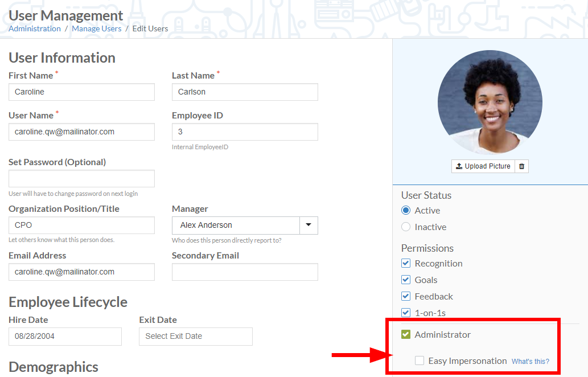Click the Organization Position/Title field
Screen dimensions: 588x377
(x=82, y=225)
